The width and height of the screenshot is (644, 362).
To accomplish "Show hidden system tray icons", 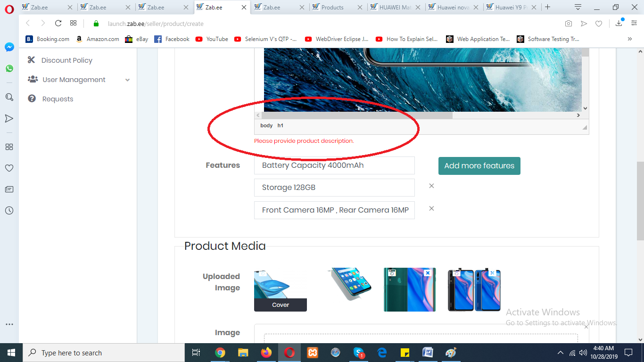I will [x=561, y=353].
